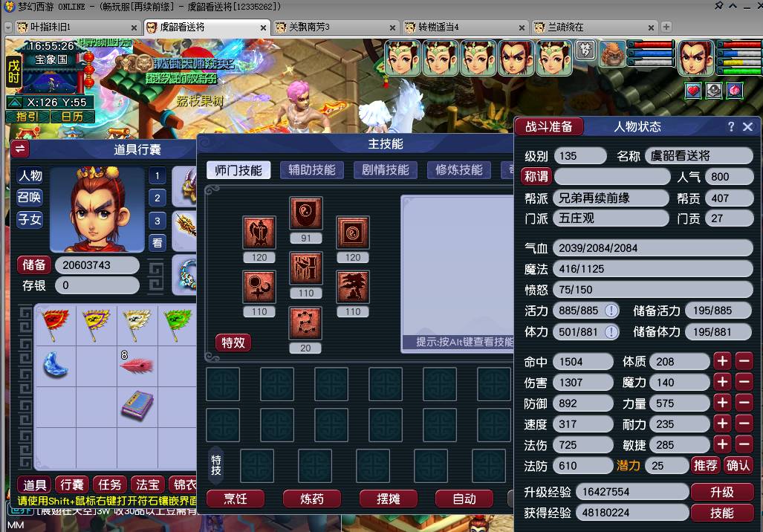Click the 确认 confirm button

[738, 466]
